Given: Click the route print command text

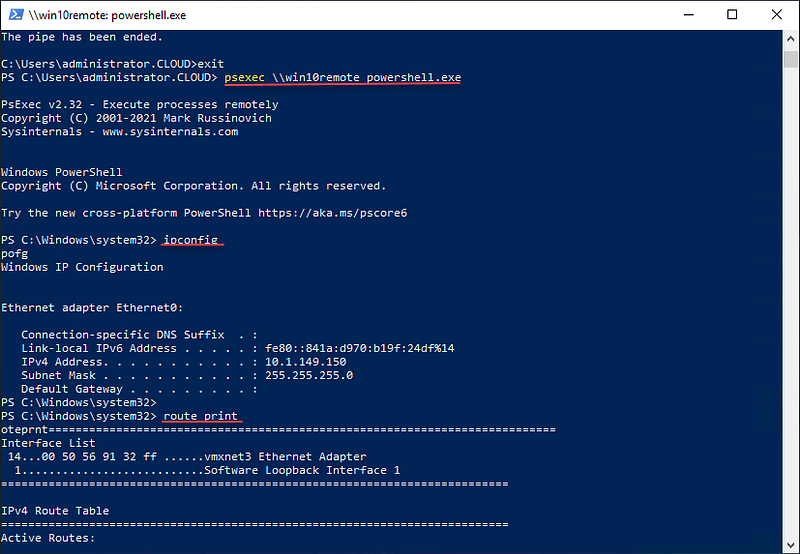Looking at the screenshot, I should [x=201, y=415].
